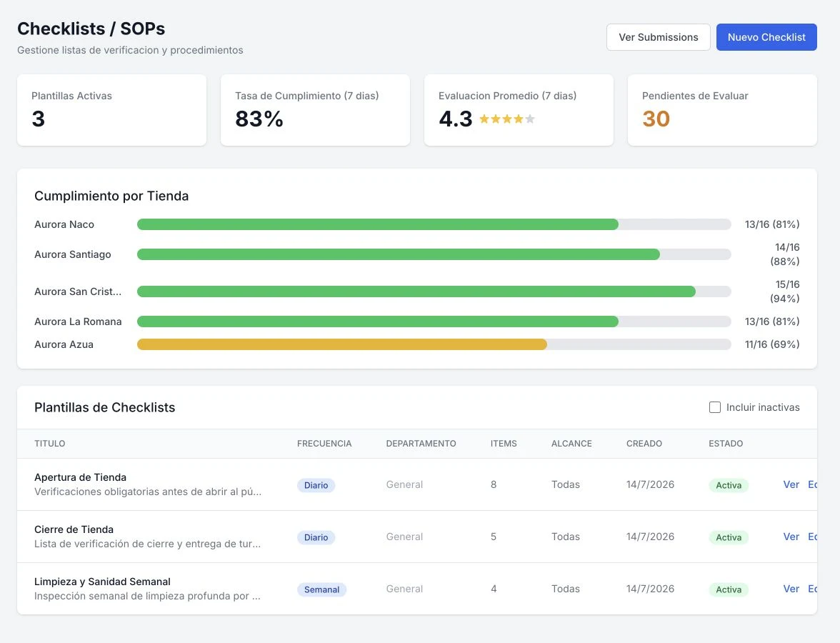Screen dimensions: 840x643
Task: Select the Apertura de Tienda title
Action: (80, 477)
